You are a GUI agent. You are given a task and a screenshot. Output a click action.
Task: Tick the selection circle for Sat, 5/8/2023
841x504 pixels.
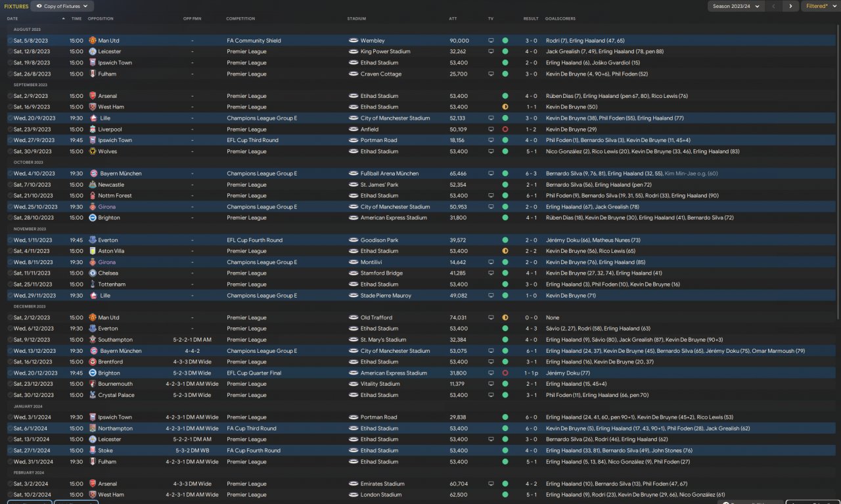(10, 41)
